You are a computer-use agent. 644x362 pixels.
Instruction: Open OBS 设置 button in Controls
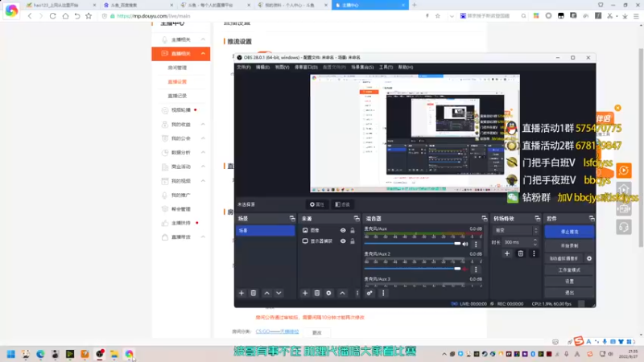point(569,282)
